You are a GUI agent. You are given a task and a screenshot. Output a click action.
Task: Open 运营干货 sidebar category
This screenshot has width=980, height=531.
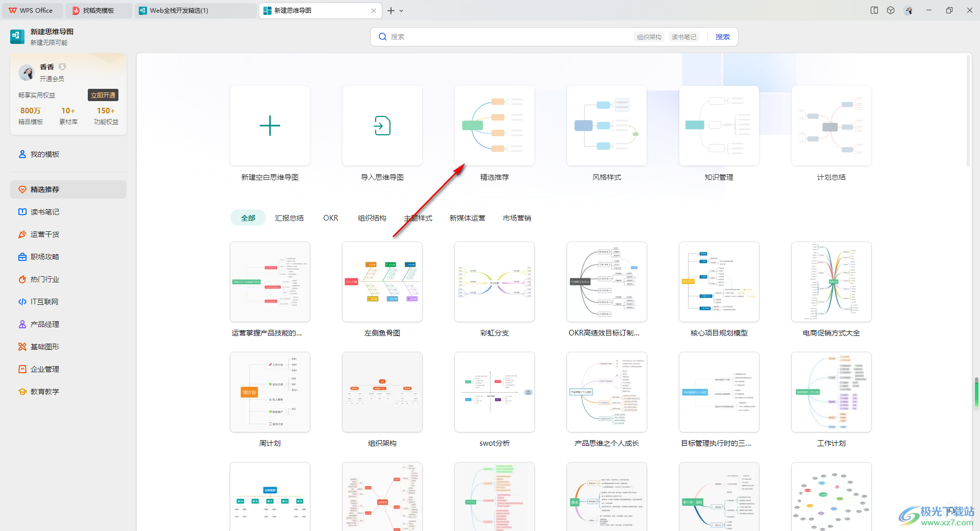[x=68, y=234]
